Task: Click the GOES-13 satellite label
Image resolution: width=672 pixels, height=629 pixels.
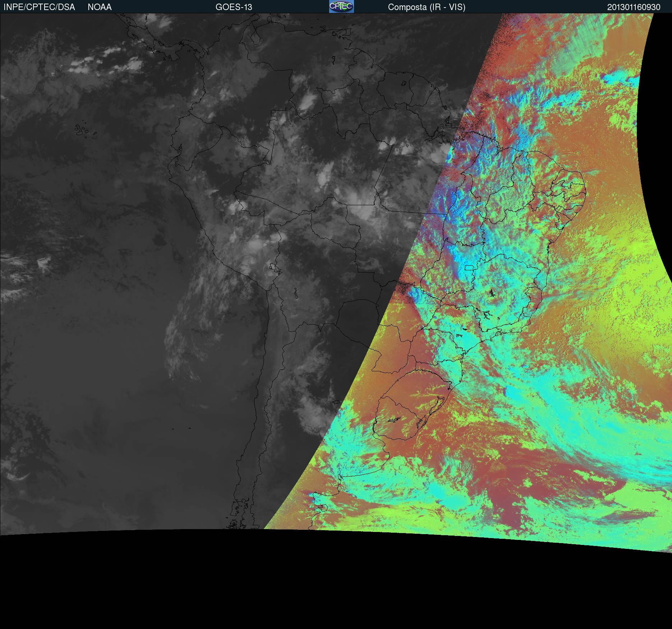Action: click(x=234, y=7)
